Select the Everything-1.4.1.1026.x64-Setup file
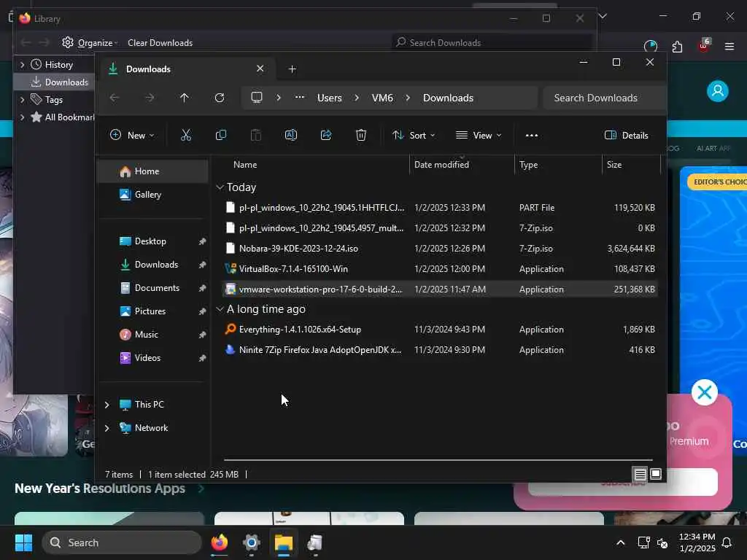747x560 pixels. click(439, 329)
